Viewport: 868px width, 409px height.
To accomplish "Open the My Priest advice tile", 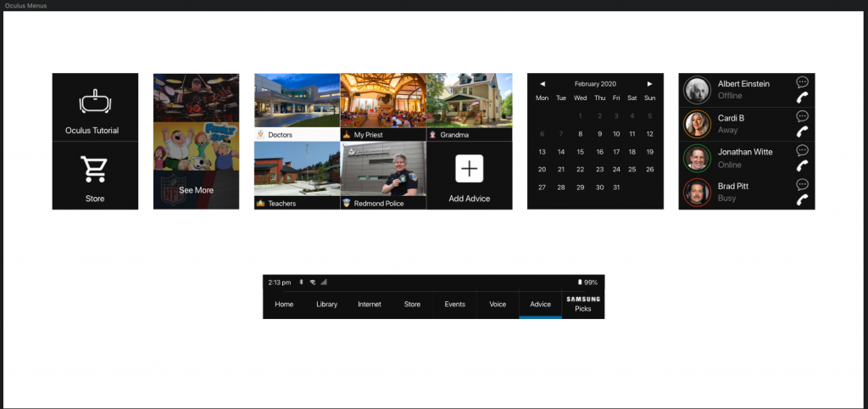I will [x=383, y=107].
